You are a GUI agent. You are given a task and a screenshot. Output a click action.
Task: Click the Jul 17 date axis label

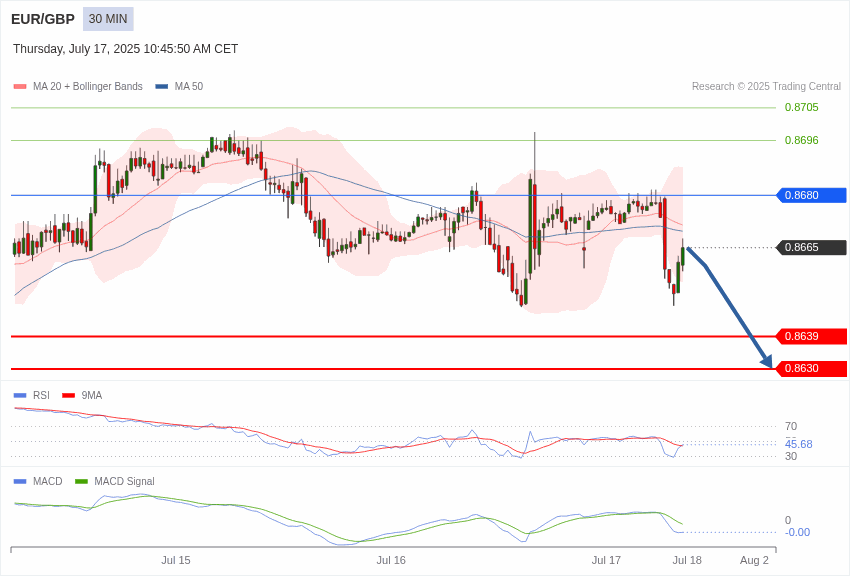(x=606, y=560)
